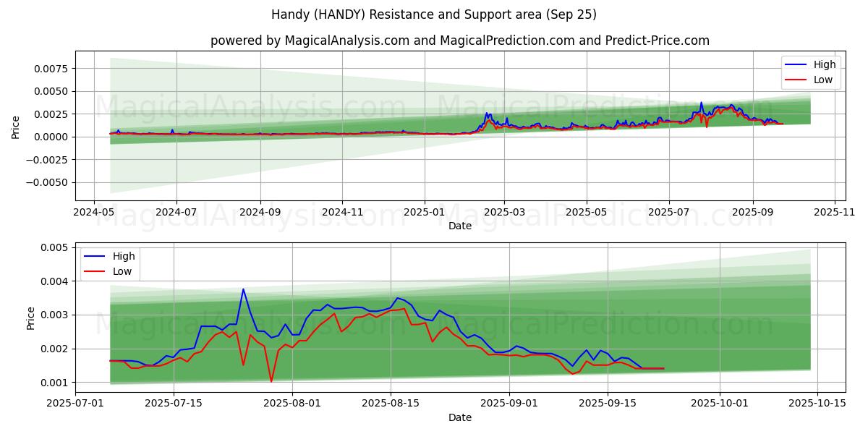This screenshot has width=868, height=434.
Task: Click the top chart x-axis label '2025-05'
Action: pyautogui.click(x=586, y=213)
